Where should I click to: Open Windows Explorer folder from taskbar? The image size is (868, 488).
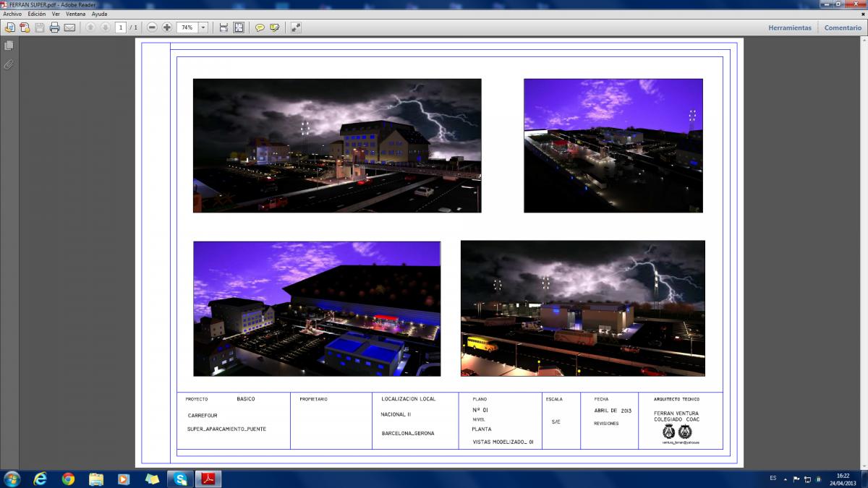pyautogui.click(x=96, y=479)
